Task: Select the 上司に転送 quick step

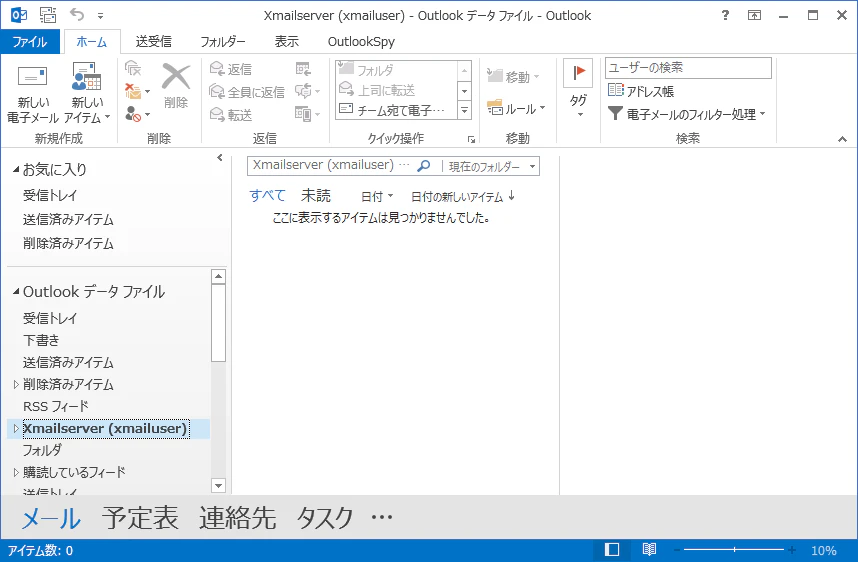Action: point(397,90)
